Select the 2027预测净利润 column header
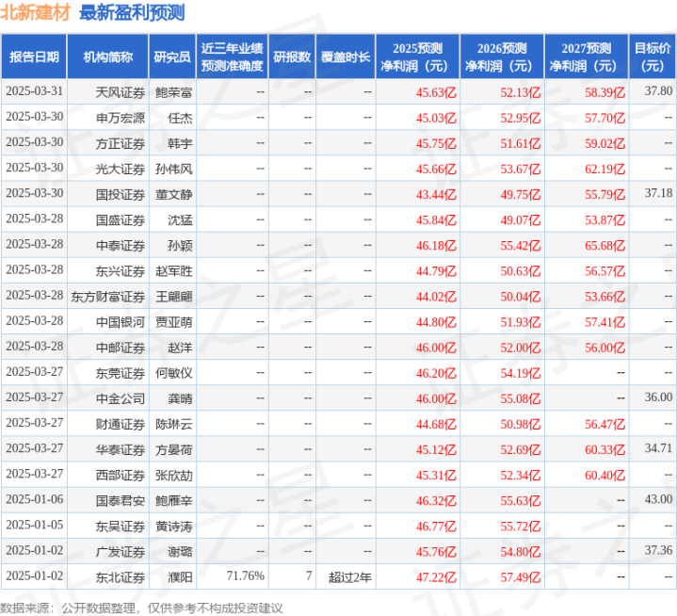Viewport: 677px width, 616px height. point(587,57)
